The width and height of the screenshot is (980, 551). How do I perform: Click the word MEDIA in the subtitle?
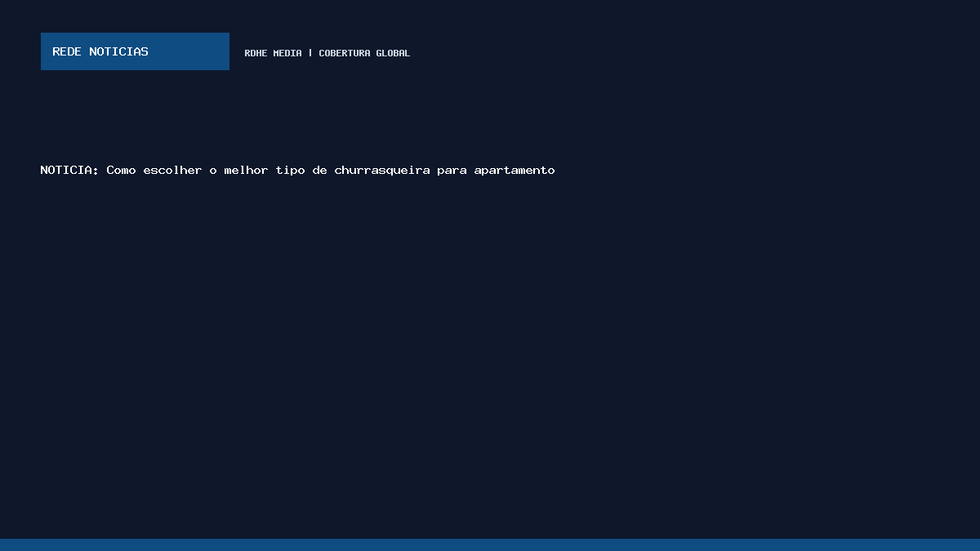coord(287,53)
